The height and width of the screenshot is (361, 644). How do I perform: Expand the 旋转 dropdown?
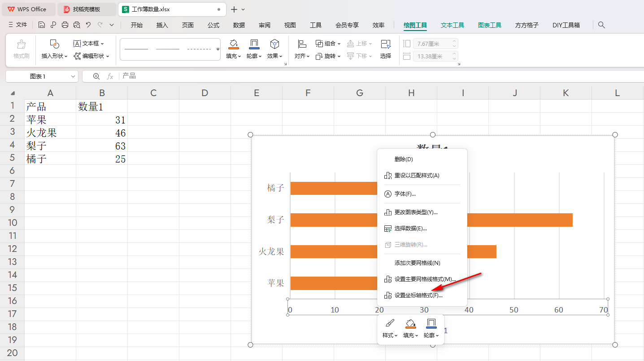pos(339,57)
